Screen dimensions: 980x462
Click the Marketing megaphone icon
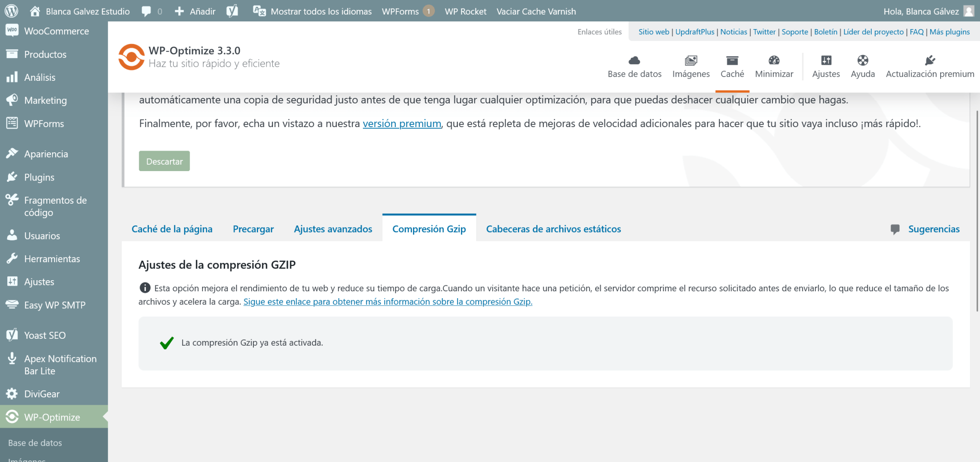[12, 100]
